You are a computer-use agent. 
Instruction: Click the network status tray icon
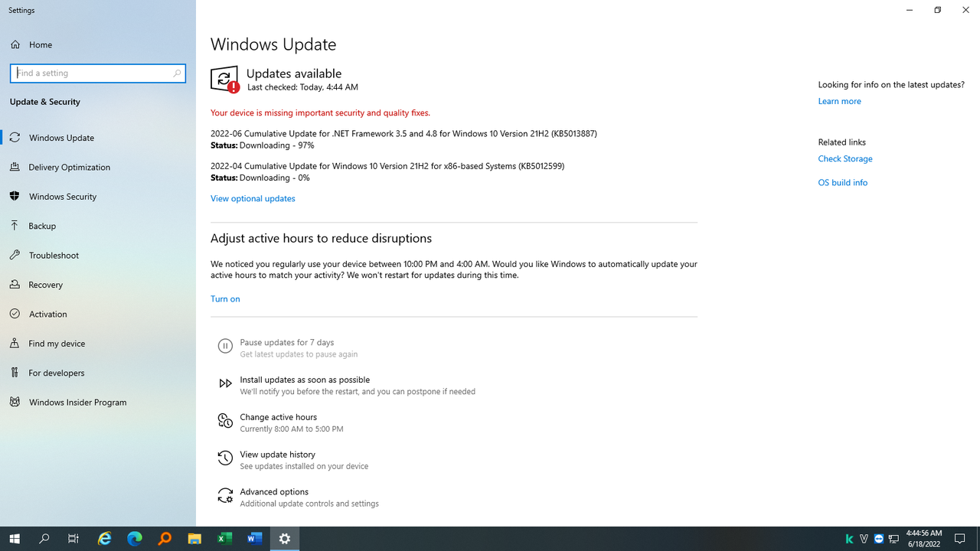tap(893, 540)
